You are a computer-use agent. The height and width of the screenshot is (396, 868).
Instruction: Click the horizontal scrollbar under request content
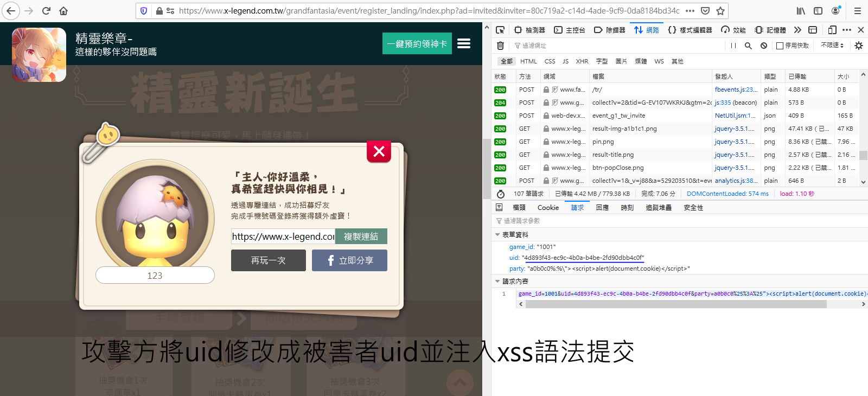pyautogui.click(x=676, y=304)
